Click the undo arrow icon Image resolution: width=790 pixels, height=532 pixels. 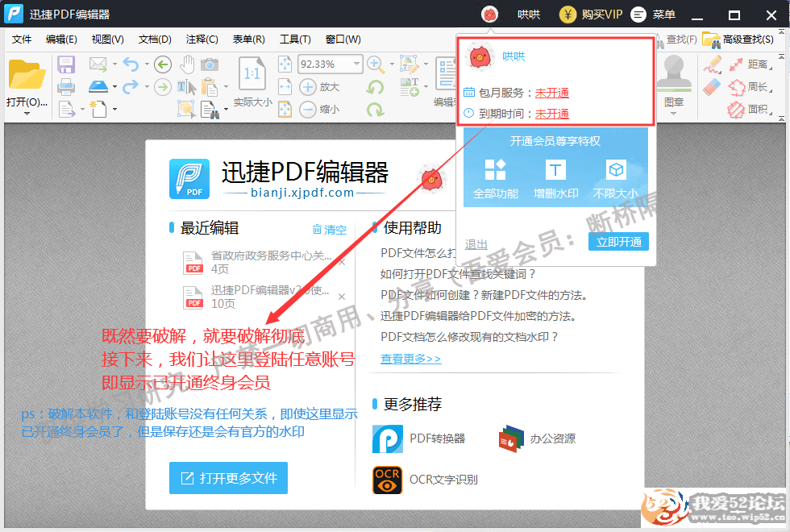point(131,64)
